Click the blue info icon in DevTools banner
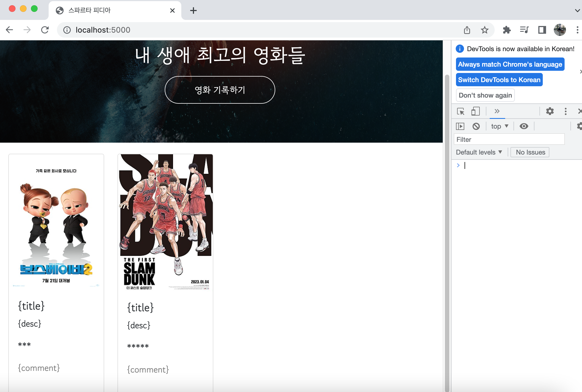Image resolution: width=582 pixels, height=392 pixels. 460,49
